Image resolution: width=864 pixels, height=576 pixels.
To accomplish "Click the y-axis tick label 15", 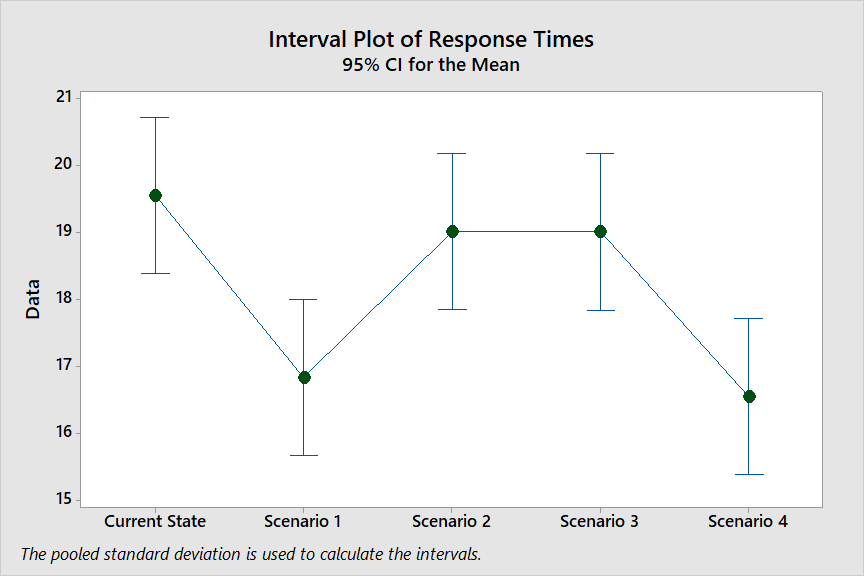I will 64,499.
